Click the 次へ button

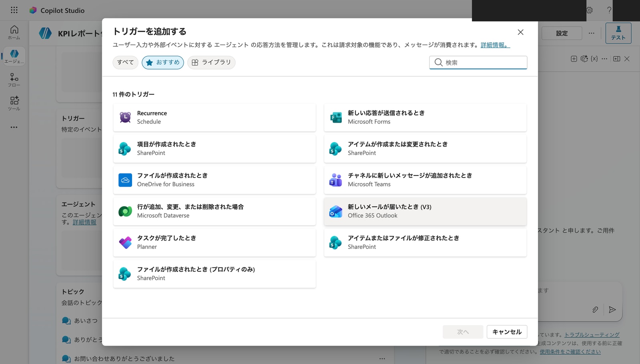pyautogui.click(x=463, y=332)
